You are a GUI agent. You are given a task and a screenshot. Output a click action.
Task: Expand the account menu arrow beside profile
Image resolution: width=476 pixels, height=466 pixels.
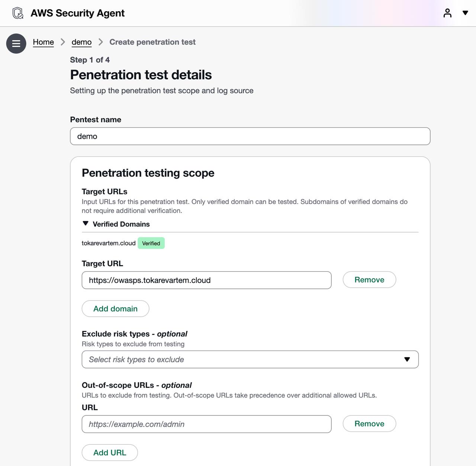(465, 13)
